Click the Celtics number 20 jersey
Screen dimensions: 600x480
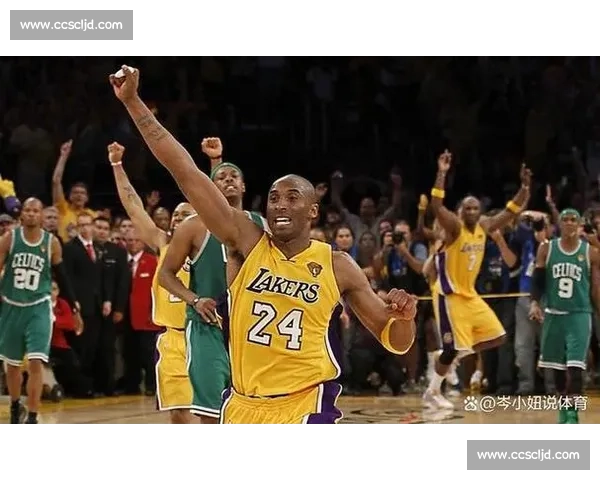click(x=26, y=273)
